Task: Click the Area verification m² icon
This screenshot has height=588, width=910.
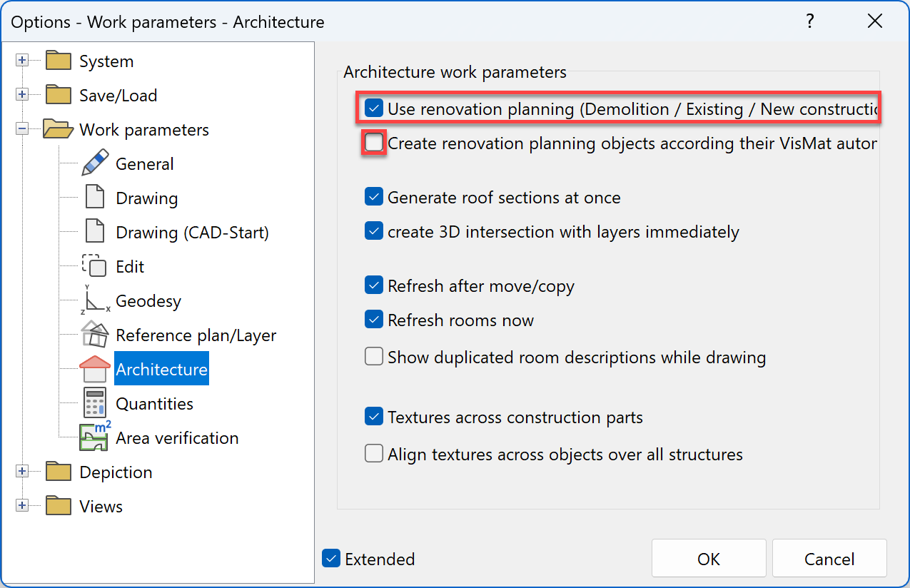Action: point(95,437)
